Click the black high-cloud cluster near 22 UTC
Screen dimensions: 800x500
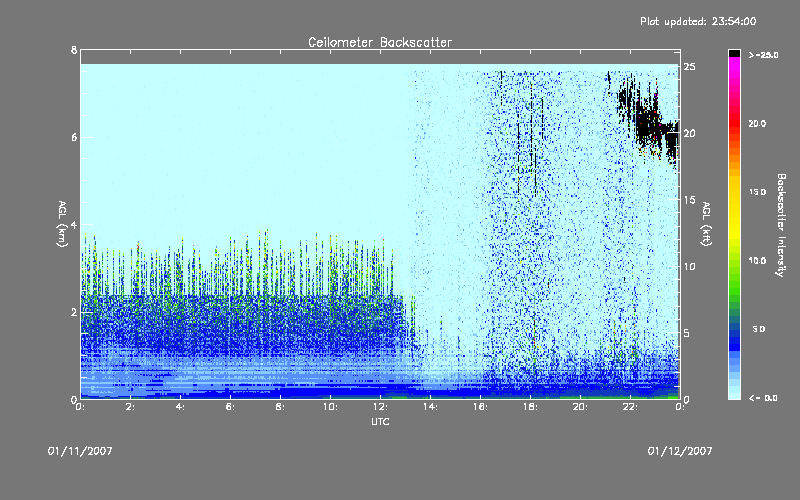tap(648, 122)
